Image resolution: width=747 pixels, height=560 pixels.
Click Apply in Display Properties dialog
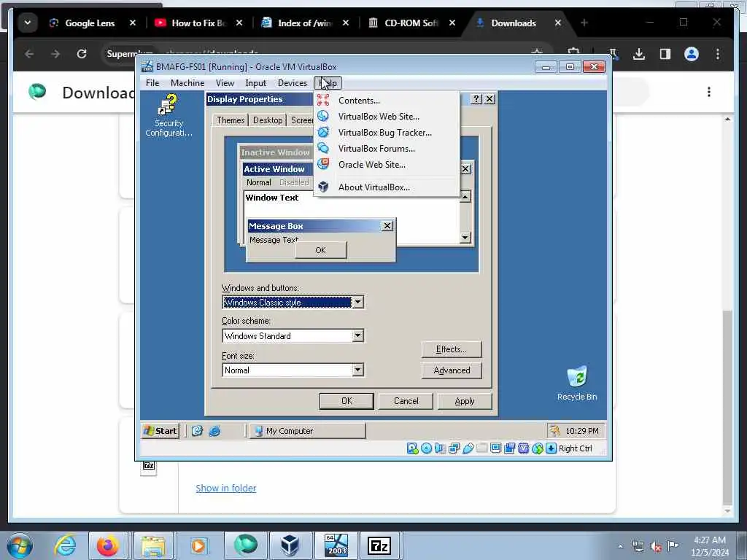click(x=465, y=401)
